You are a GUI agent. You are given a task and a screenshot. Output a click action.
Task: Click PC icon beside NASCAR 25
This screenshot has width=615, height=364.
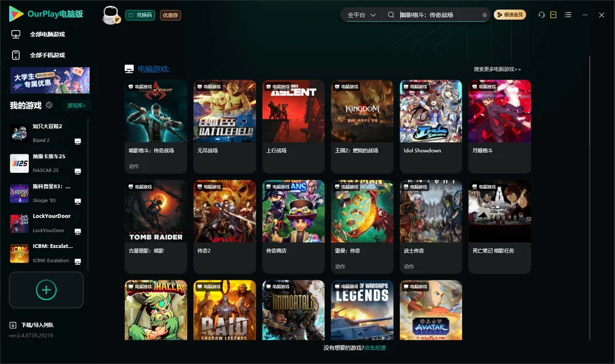77,172
